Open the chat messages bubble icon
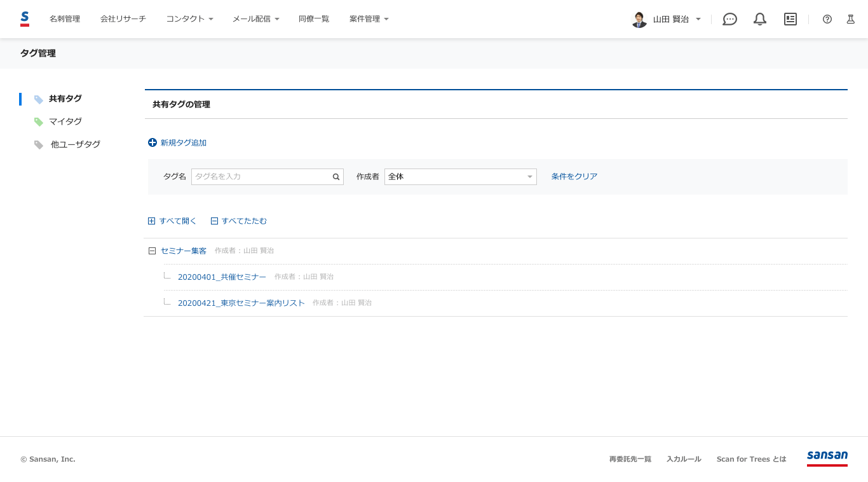This screenshot has height=482, width=868. coord(730,19)
